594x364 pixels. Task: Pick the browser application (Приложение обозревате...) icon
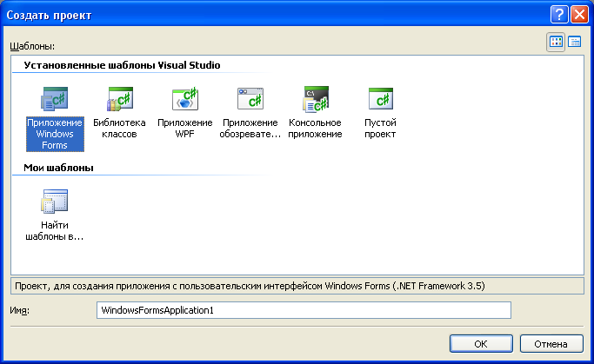click(x=250, y=99)
